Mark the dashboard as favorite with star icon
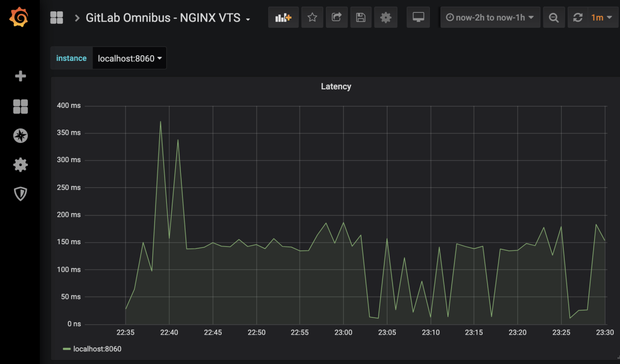 312,17
